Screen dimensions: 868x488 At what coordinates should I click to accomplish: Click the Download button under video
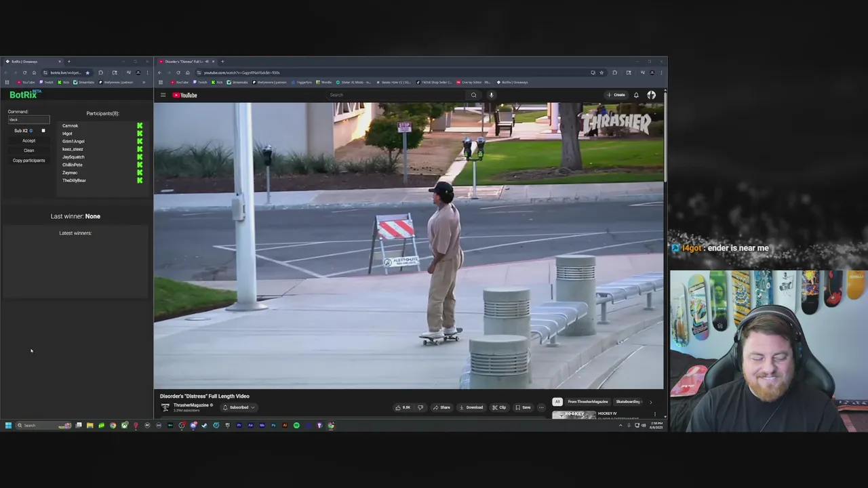[x=471, y=407]
